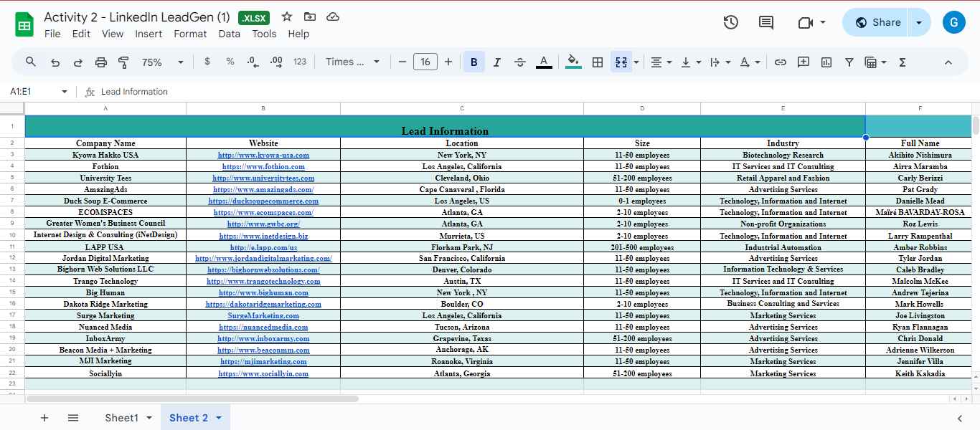Star this spreadsheet document
980x430 pixels.
pyautogui.click(x=287, y=17)
